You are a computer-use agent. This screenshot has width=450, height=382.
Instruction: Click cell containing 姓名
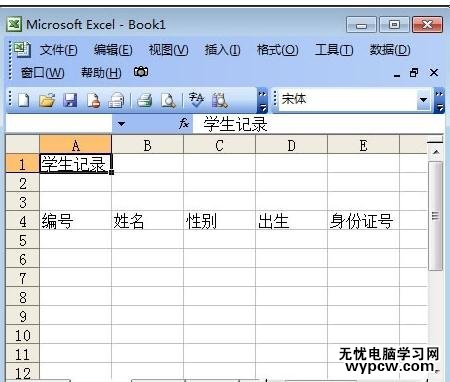click(147, 221)
